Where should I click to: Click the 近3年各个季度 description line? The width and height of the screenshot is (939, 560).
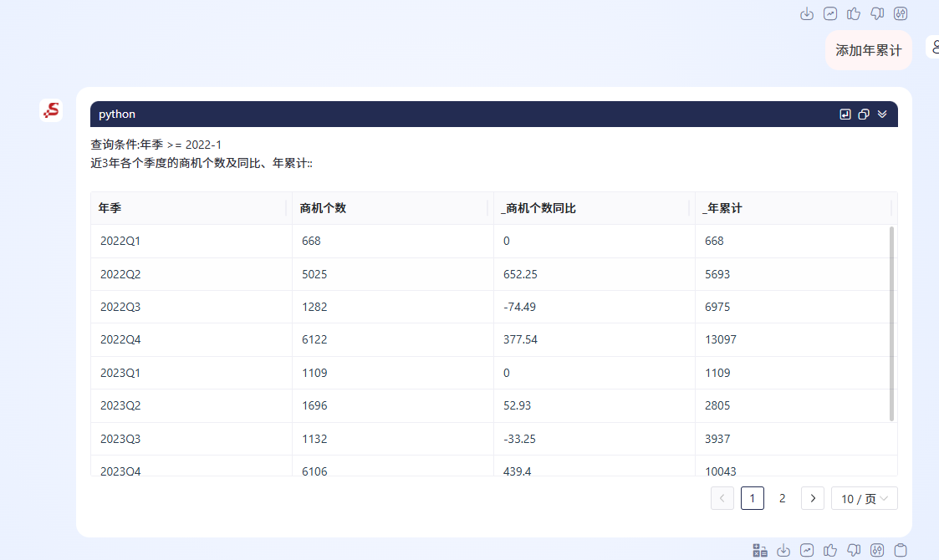coord(202,163)
